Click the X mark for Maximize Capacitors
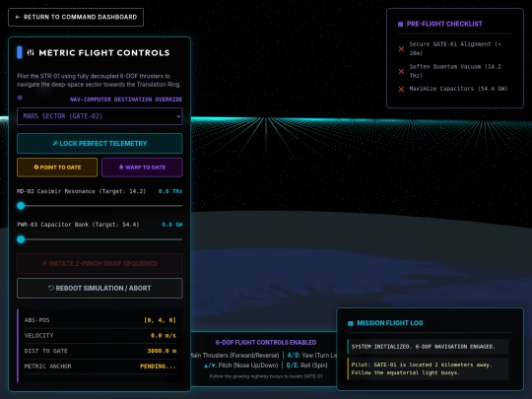 pos(401,90)
